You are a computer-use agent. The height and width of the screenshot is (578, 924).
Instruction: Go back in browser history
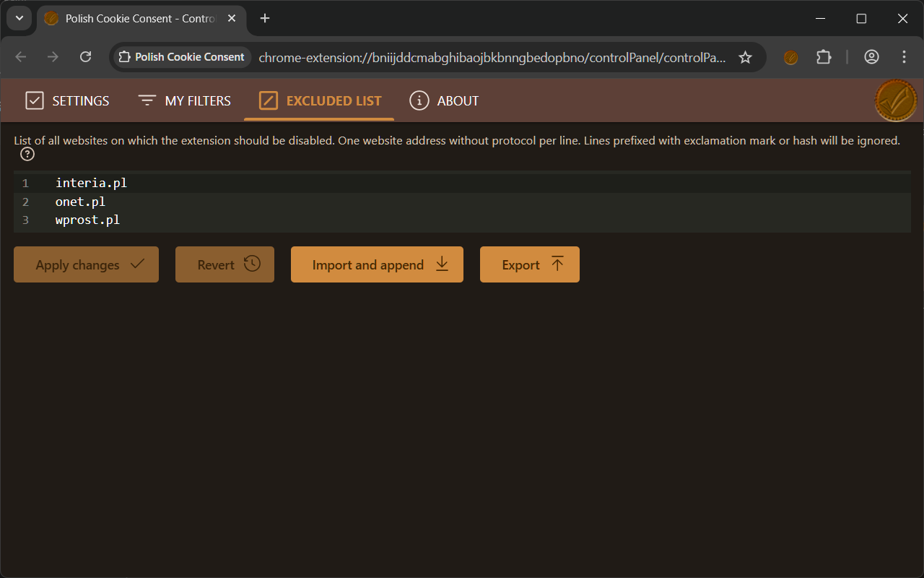(x=20, y=57)
